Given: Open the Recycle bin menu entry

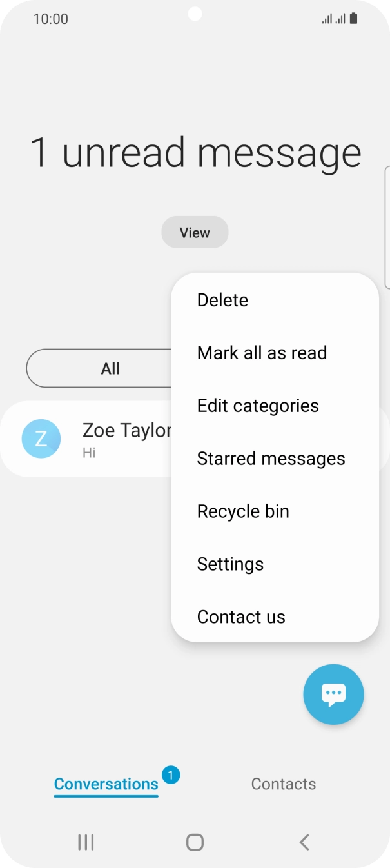Looking at the screenshot, I should (x=243, y=511).
